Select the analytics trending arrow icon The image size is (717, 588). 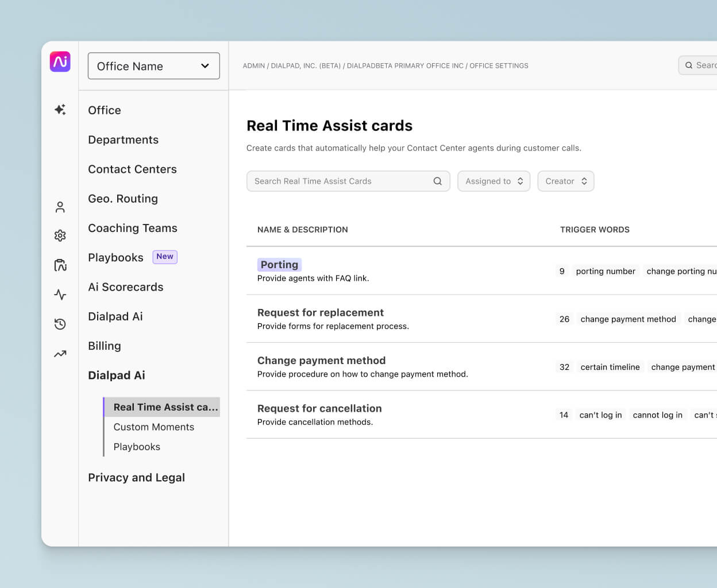tap(60, 354)
